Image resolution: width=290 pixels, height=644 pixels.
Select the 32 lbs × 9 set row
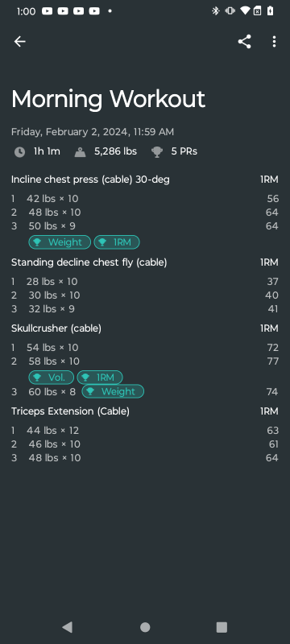tap(145, 309)
